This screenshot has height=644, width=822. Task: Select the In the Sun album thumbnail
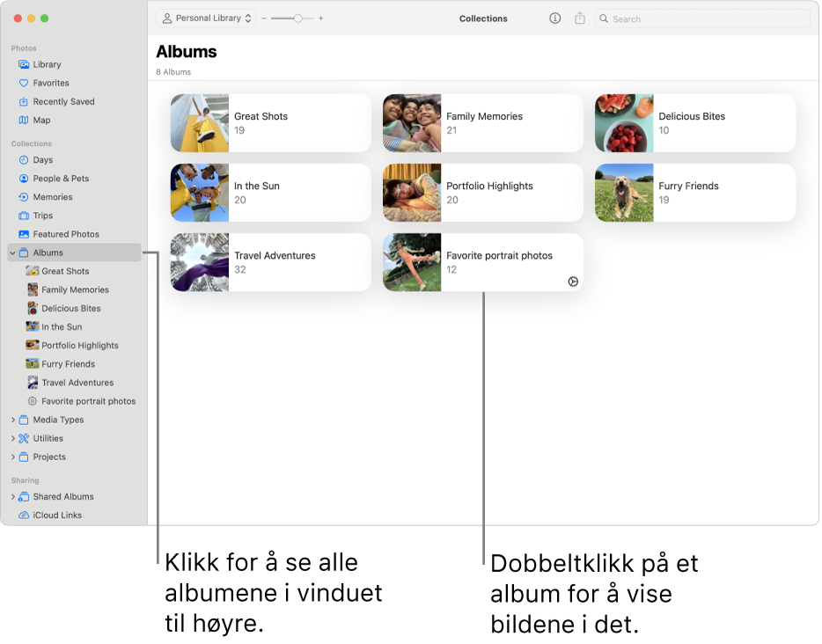tap(200, 193)
